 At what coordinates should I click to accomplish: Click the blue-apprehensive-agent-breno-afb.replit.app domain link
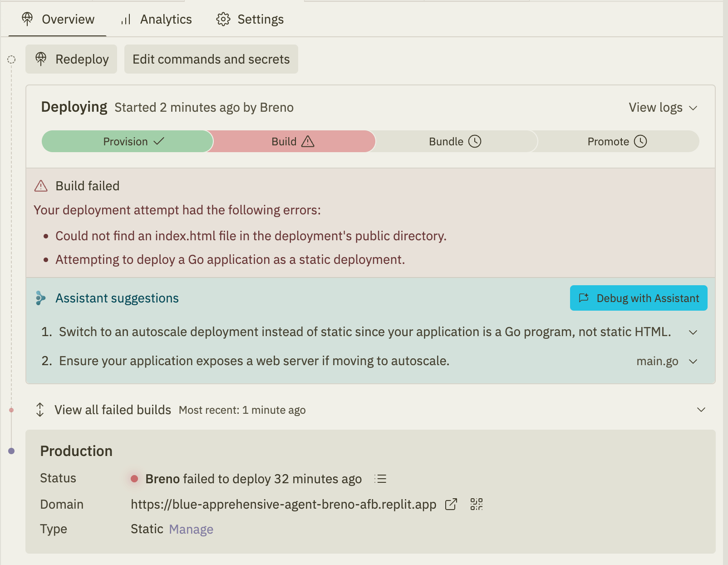284,504
